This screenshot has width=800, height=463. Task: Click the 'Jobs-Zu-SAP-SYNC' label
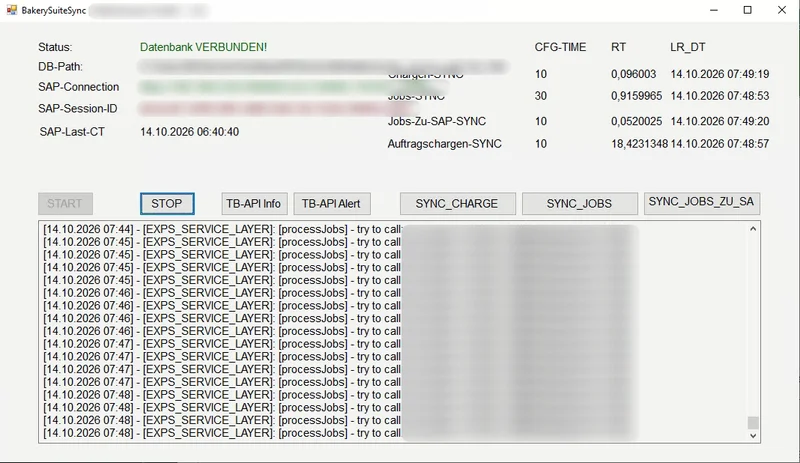coord(437,121)
